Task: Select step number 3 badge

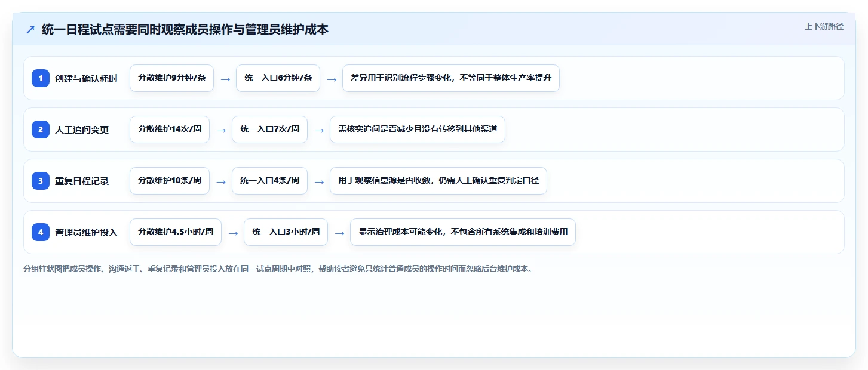Action: [41, 181]
